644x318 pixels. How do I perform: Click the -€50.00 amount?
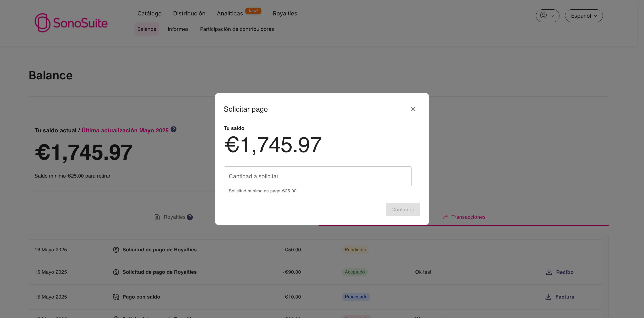tap(292, 250)
